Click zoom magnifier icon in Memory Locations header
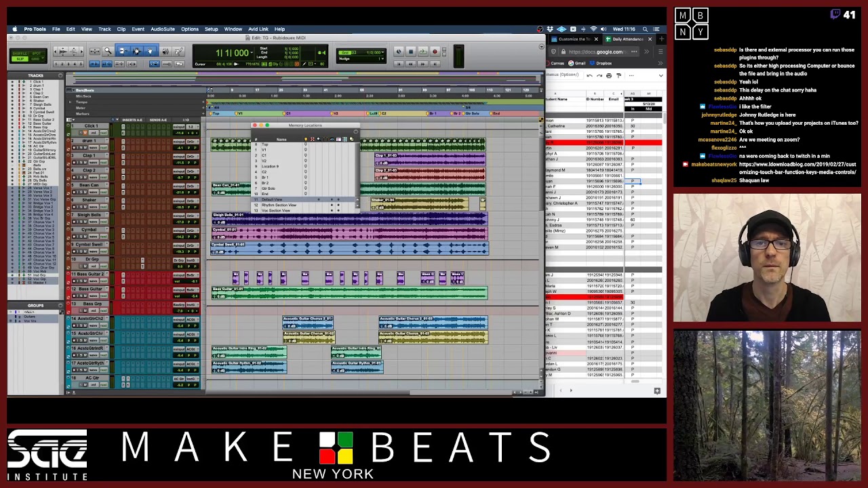The image size is (868, 488). click(319, 139)
